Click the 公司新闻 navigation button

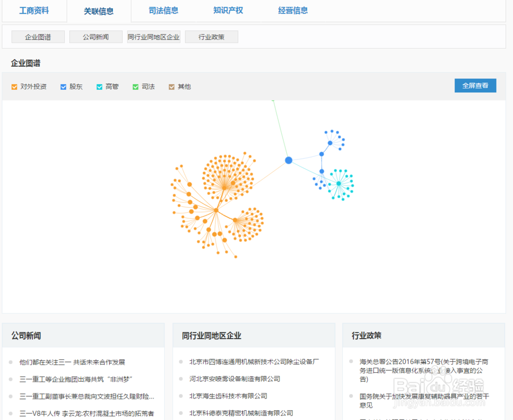coord(95,36)
